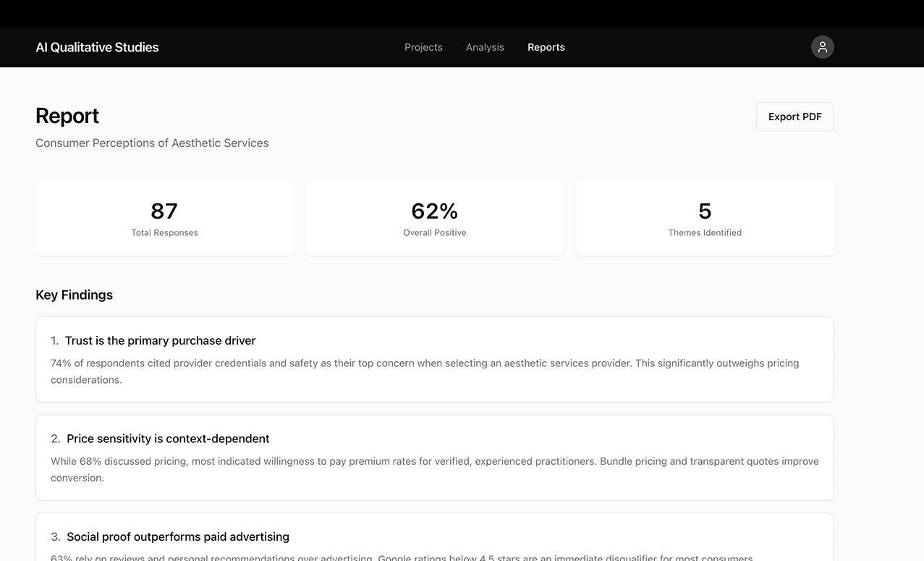Click the paragraph starting '63% rely on reviews'
924x561 pixels.
coord(402,557)
